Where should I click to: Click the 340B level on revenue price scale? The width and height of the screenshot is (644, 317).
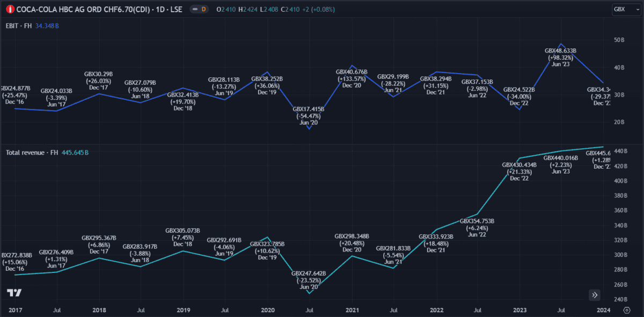tap(621, 226)
